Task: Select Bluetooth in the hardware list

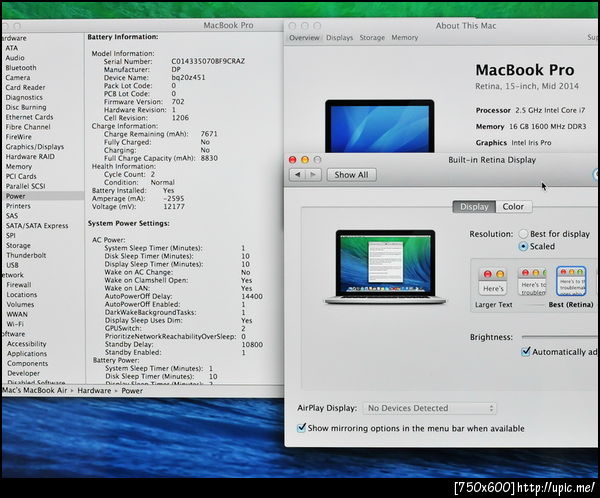Action: [21, 68]
